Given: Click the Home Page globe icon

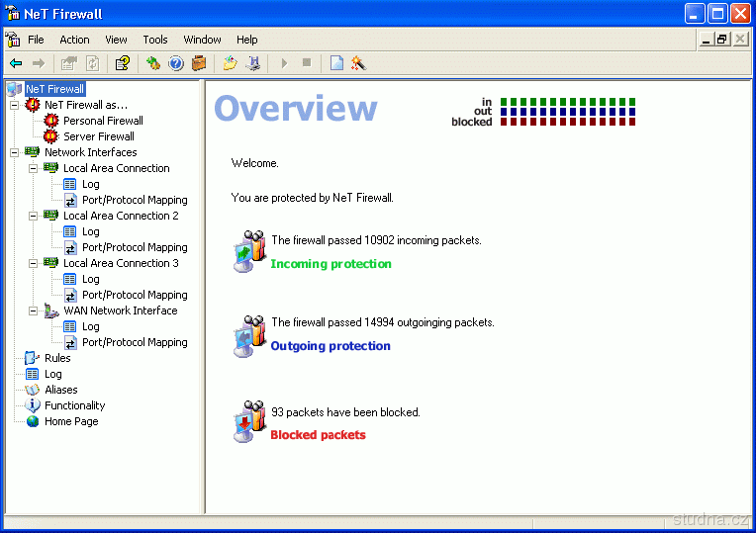Looking at the screenshot, I should (33, 421).
